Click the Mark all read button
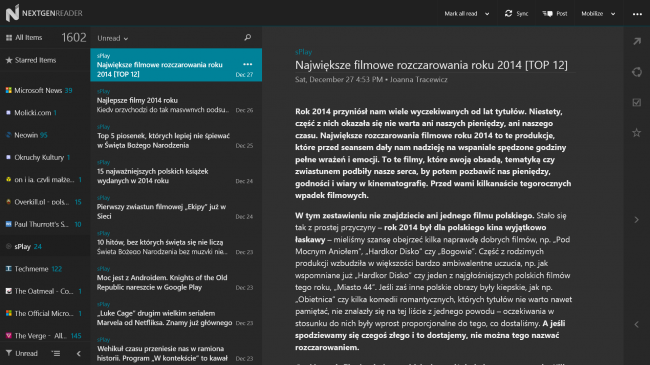The height and width of the screenshot is (365, 650). (461, 14)
